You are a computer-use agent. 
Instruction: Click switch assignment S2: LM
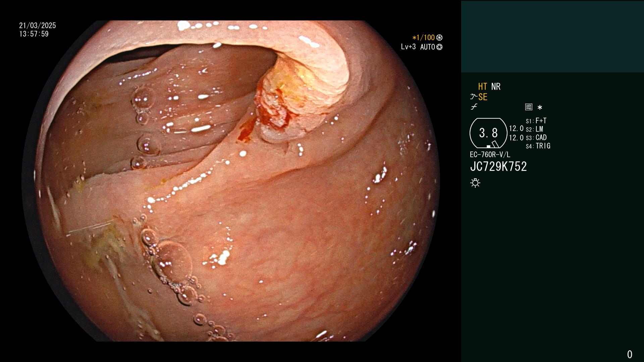(x=534, y=129)
